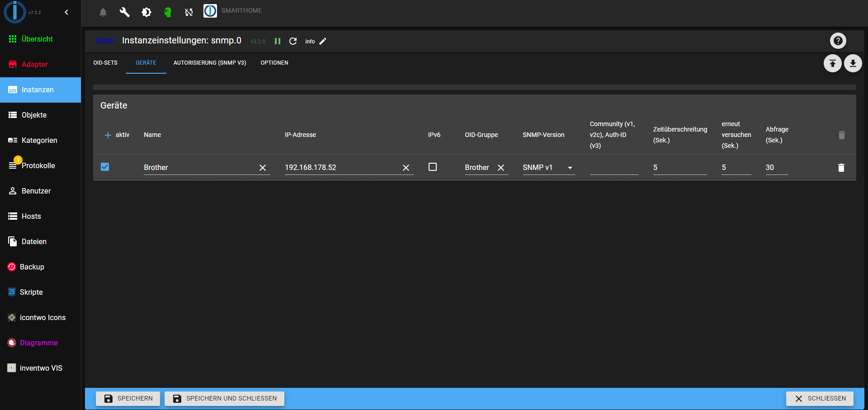Pause the snmp.0 instance

pyautogui.click(x=278, y=41)
